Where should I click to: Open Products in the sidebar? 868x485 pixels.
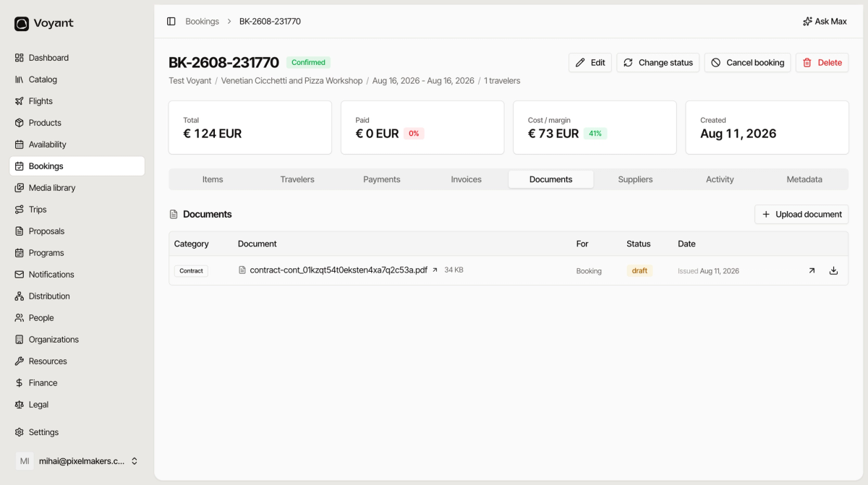coord(77,123)
